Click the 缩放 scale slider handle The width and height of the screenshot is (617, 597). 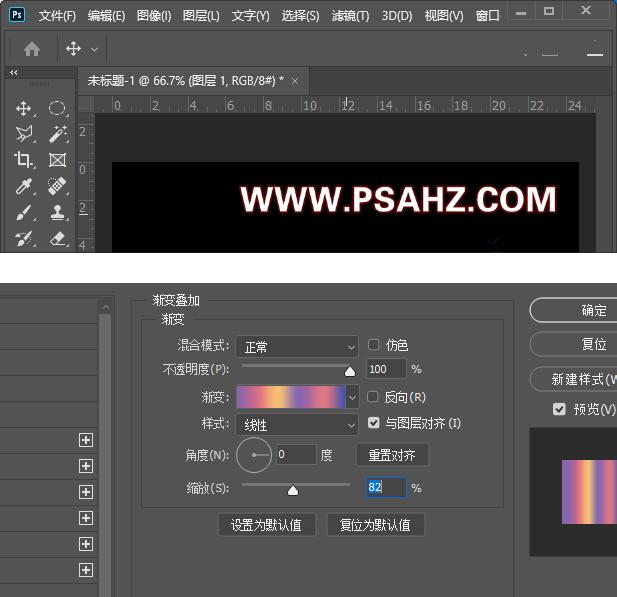click(293, 490)
